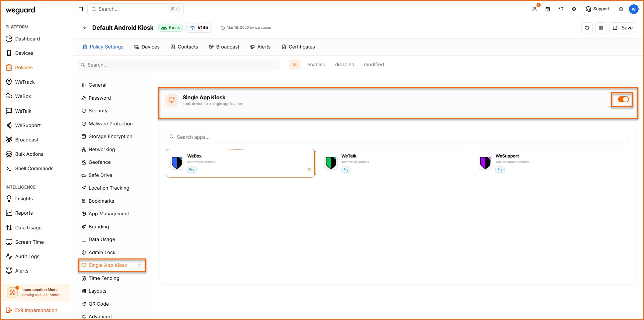Click the refresh icon next to Save
Image resolution: width=644 pixels, height=320 pixels.
(587, 28)
